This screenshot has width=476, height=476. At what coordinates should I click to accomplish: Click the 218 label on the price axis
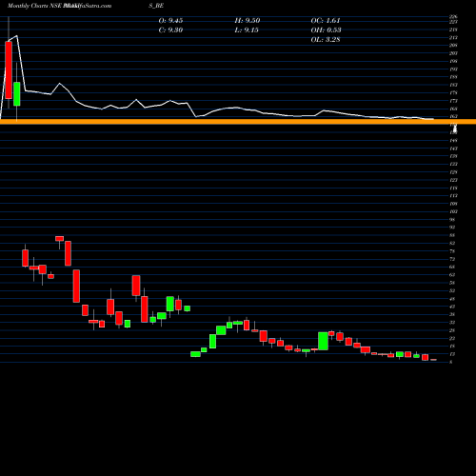click(x=453, y=30)
